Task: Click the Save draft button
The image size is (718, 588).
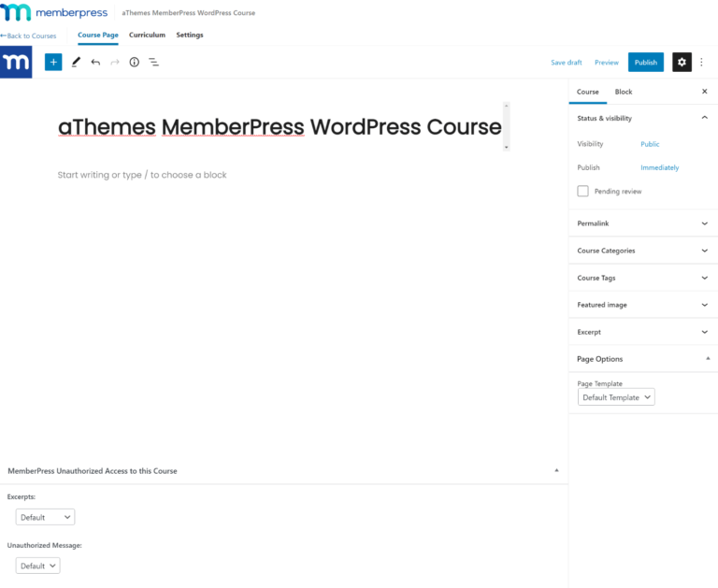Action: pyautogui.click(x=566, y=63)
